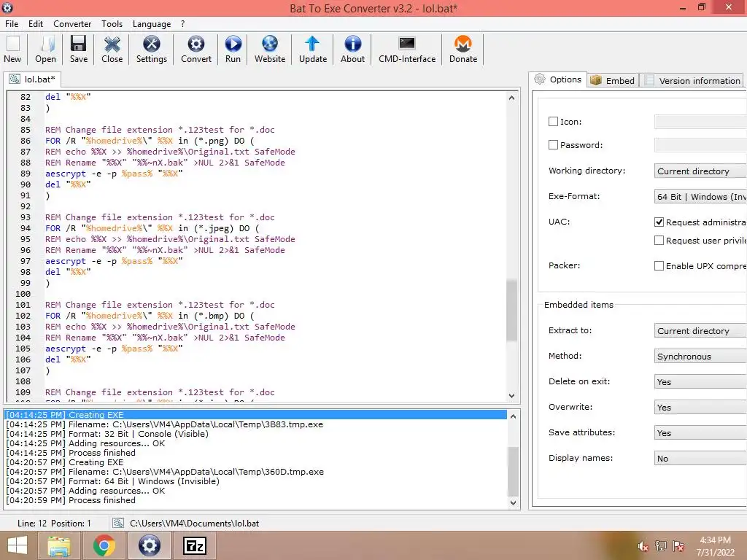This screenshot has width=747, height=560.
Task: Check Request user privileges option
Action: pos(659,241)
